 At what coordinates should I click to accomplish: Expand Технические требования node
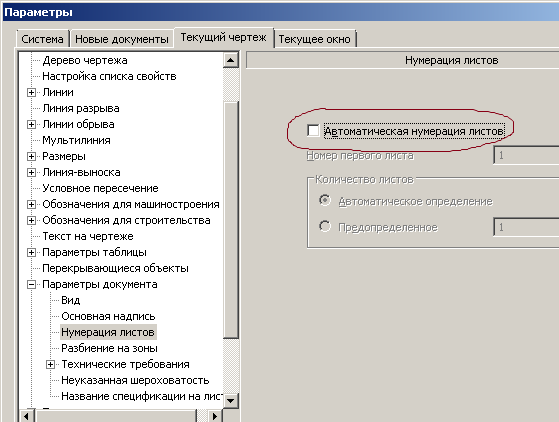coord(50,364)
